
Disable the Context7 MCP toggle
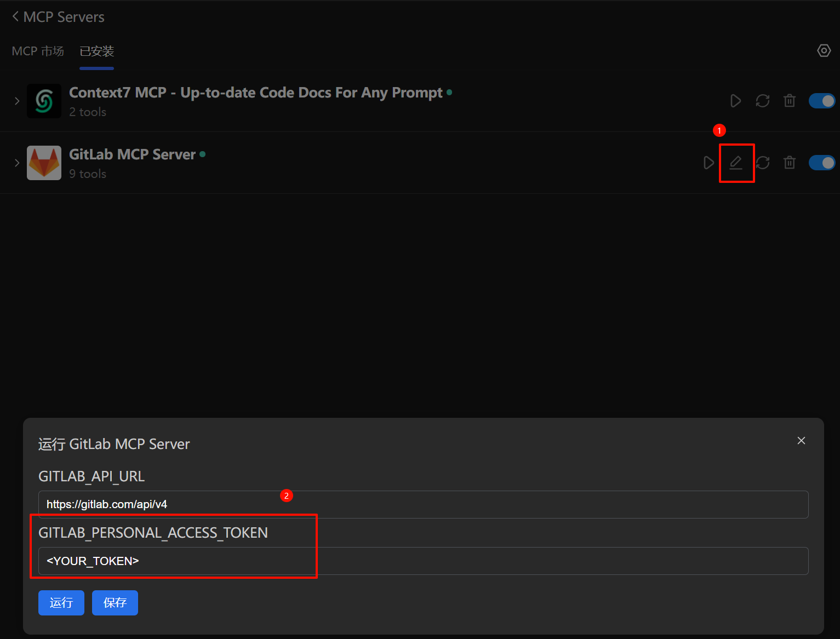pyautogui.click(x=821, y=101)
